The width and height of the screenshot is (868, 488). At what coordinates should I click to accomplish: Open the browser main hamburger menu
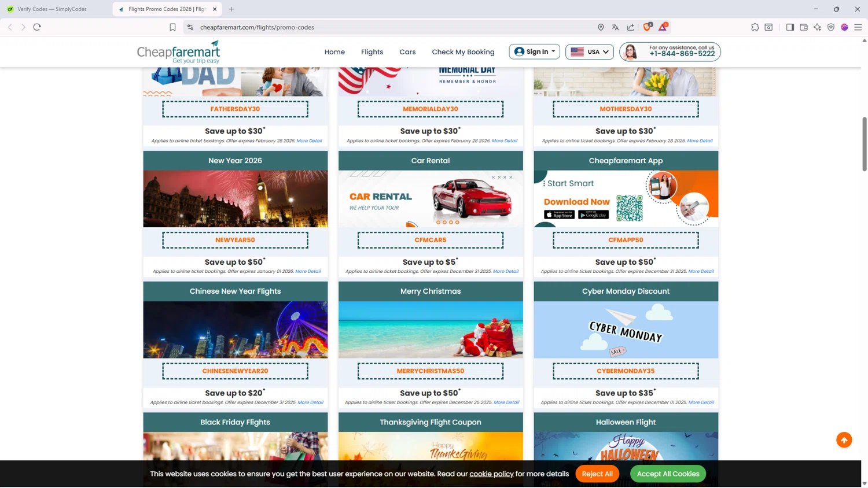858,27
